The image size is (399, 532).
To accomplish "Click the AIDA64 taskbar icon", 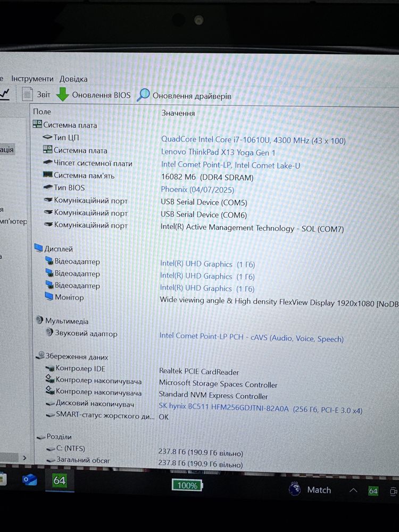I will click(x=60, y=480).
